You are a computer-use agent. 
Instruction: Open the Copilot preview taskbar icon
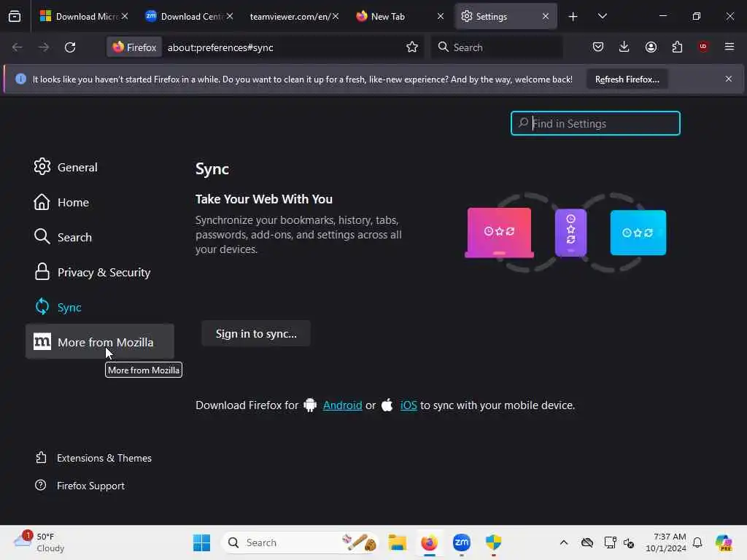pos(724,542)
